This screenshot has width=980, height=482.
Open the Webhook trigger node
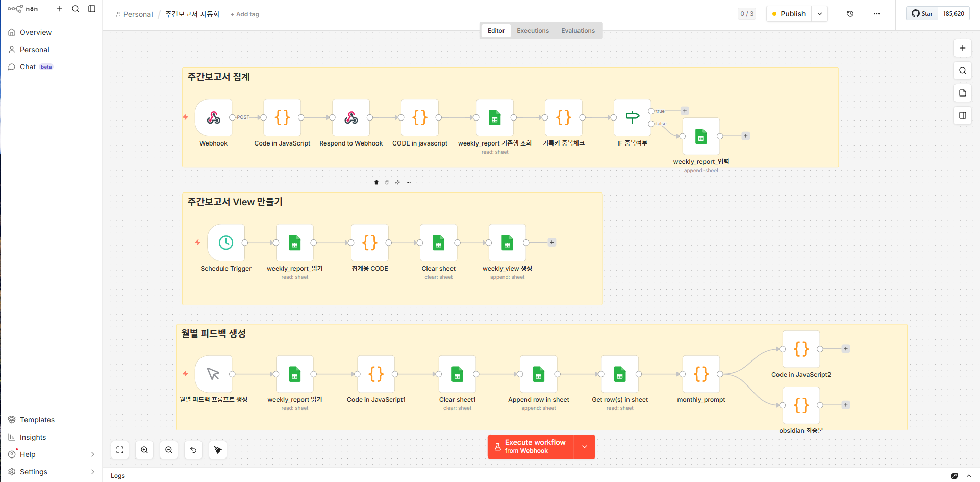(213, 118)
